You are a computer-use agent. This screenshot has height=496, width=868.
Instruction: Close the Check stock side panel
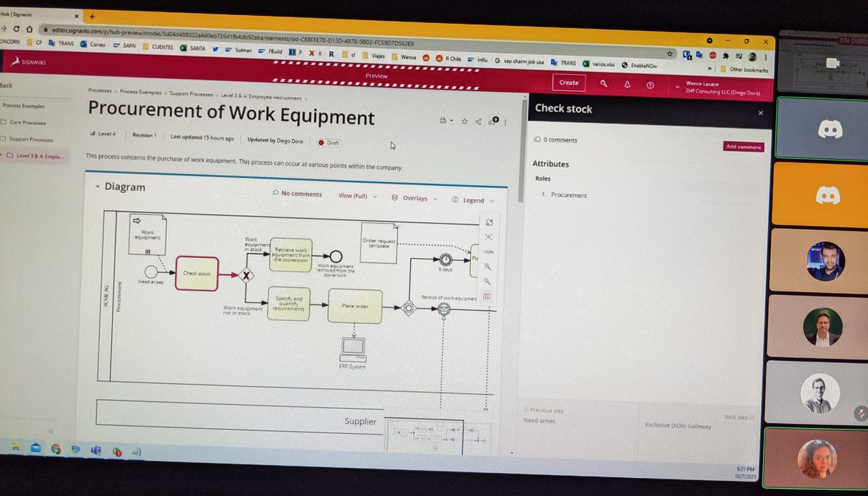[x=760, y=114]
